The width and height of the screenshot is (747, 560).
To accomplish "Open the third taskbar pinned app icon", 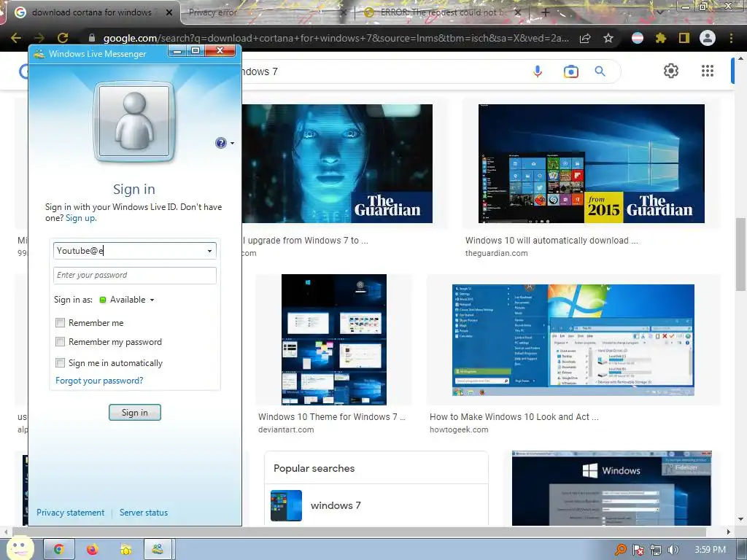I will pos(125,550).
